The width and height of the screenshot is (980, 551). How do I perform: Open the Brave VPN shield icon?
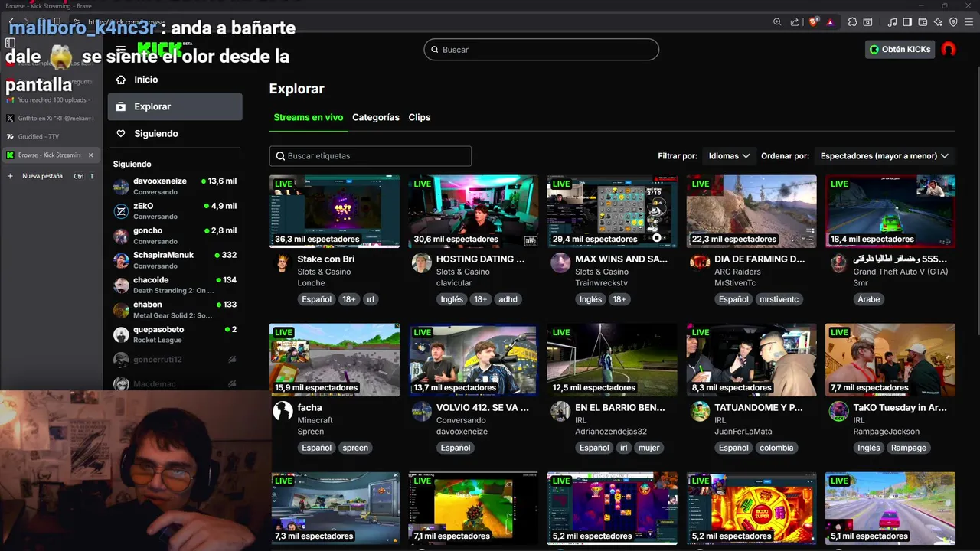point(953,22)
